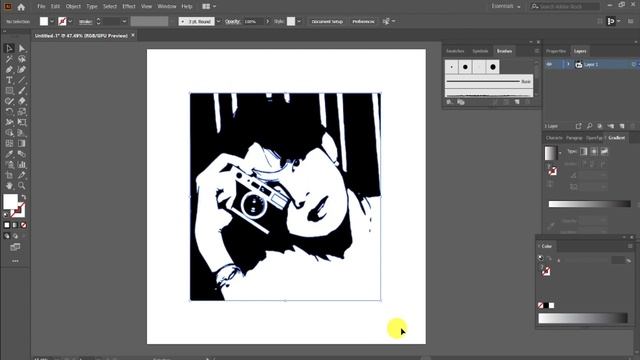Open fill color dropdown in control bar
640x360 pixels.
pos(52,21)
